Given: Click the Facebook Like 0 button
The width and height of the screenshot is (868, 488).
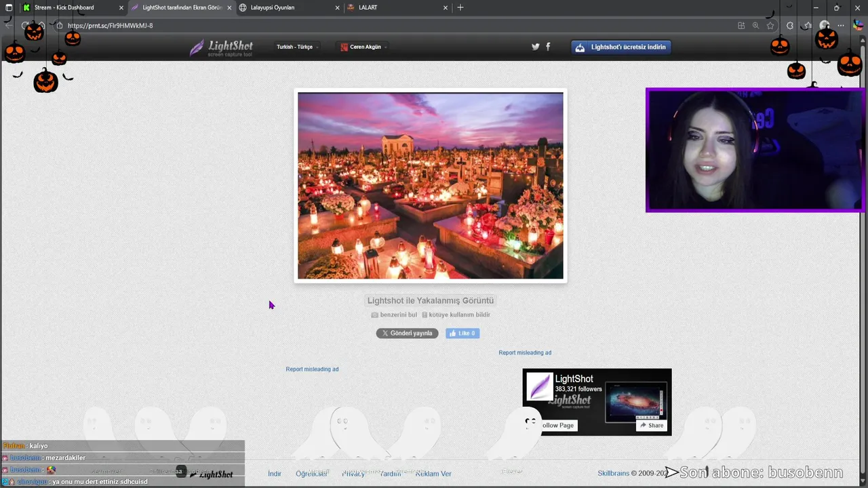Looking at the screenshot, I should pos(462,333).
